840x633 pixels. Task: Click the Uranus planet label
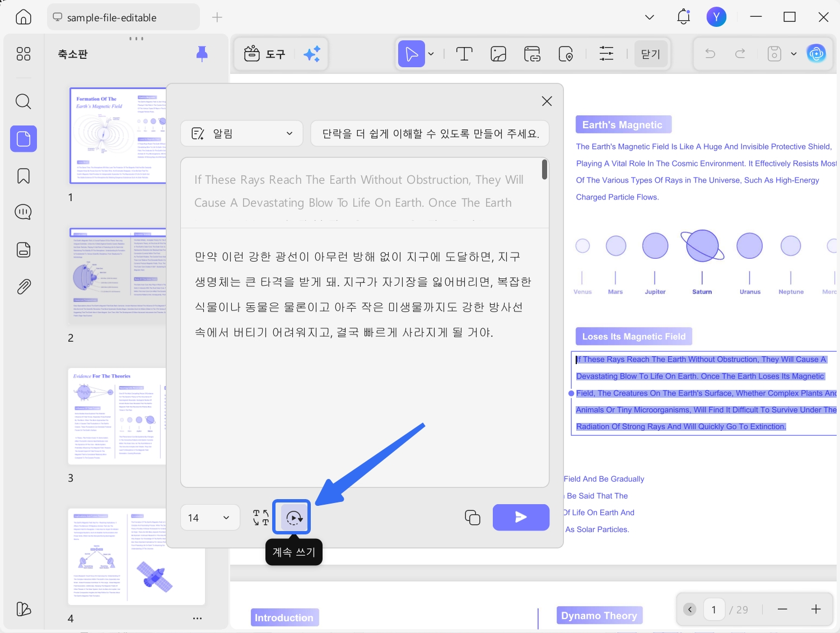tap(750, 292)
